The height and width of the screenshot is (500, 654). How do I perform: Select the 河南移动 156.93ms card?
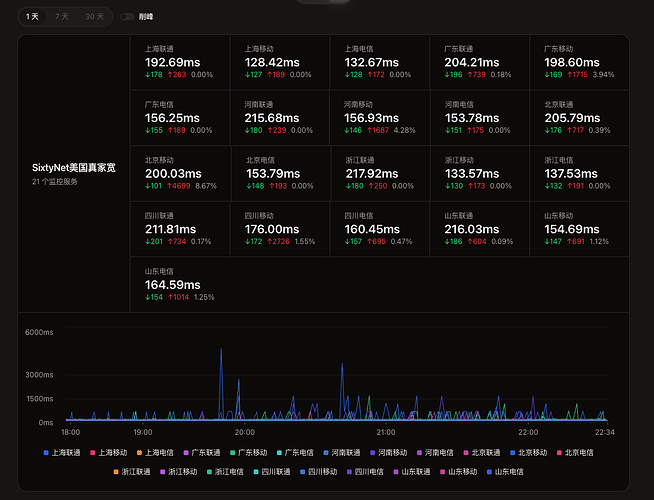[380, 118]
